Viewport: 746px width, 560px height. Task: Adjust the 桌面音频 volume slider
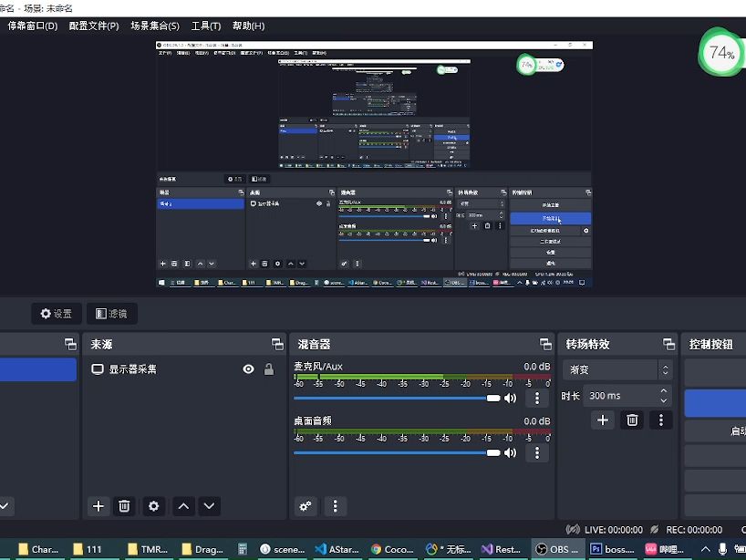397,452
